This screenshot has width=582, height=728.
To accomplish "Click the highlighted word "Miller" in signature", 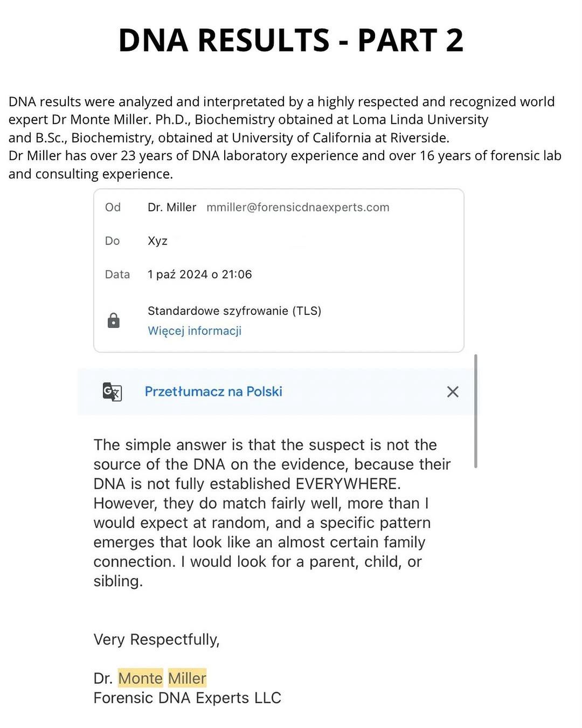I will (187, 678).
